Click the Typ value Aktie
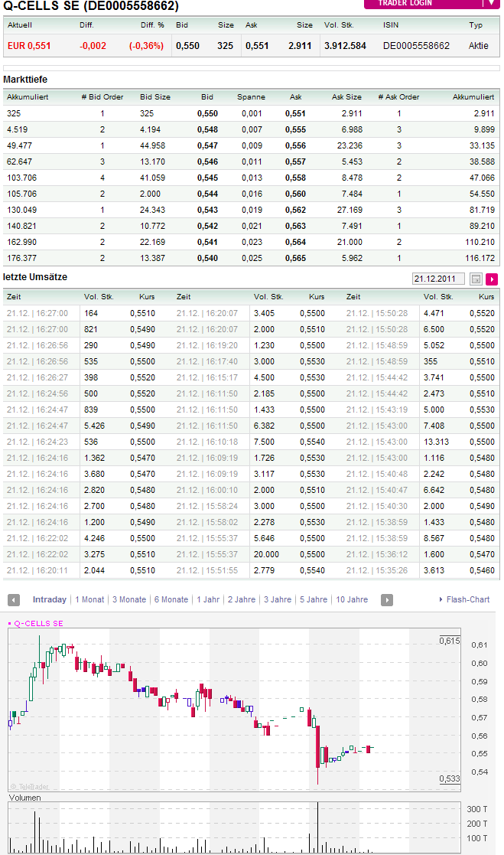504x855 pixels. (x=479, y=46)
